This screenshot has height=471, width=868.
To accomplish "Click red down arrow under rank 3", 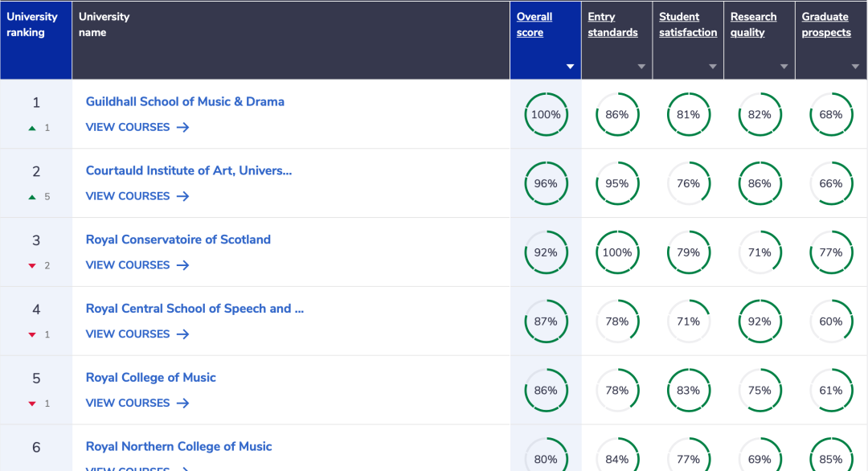I will coord(32,266).
